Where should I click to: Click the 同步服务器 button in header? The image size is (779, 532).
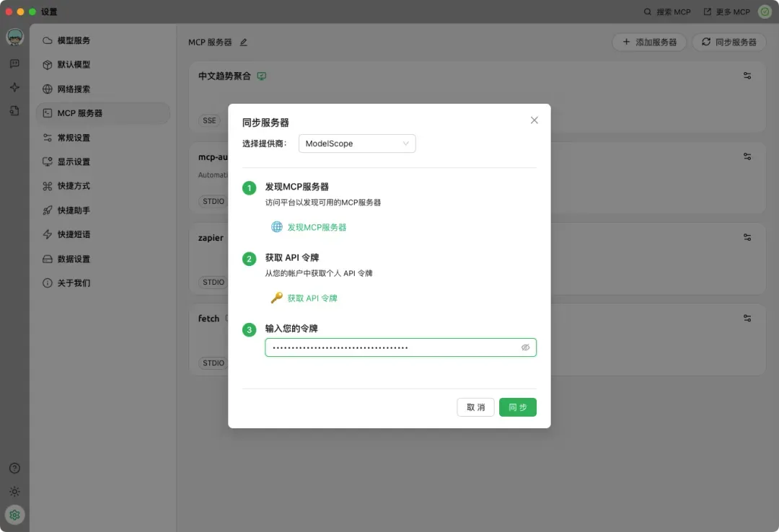tap(729, 43)
